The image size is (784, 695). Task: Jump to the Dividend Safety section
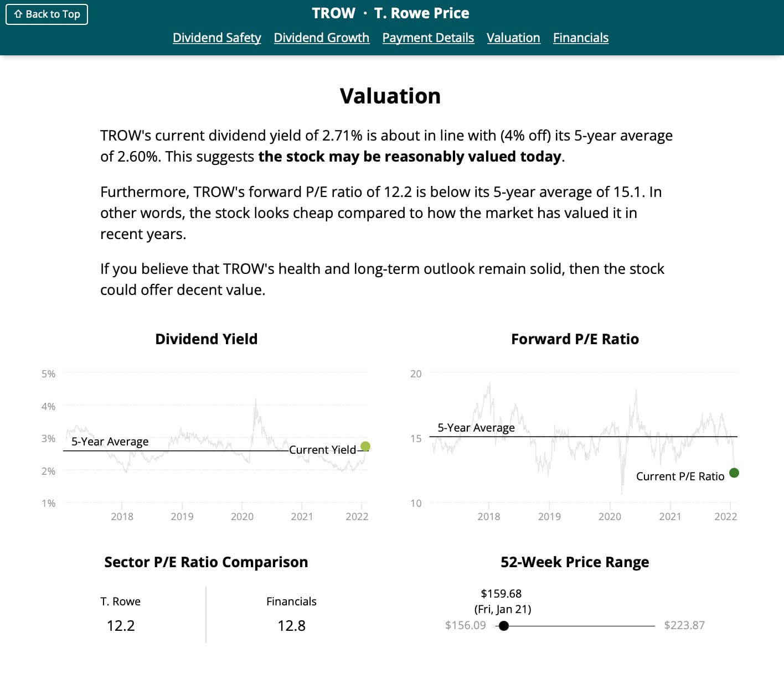217,38
